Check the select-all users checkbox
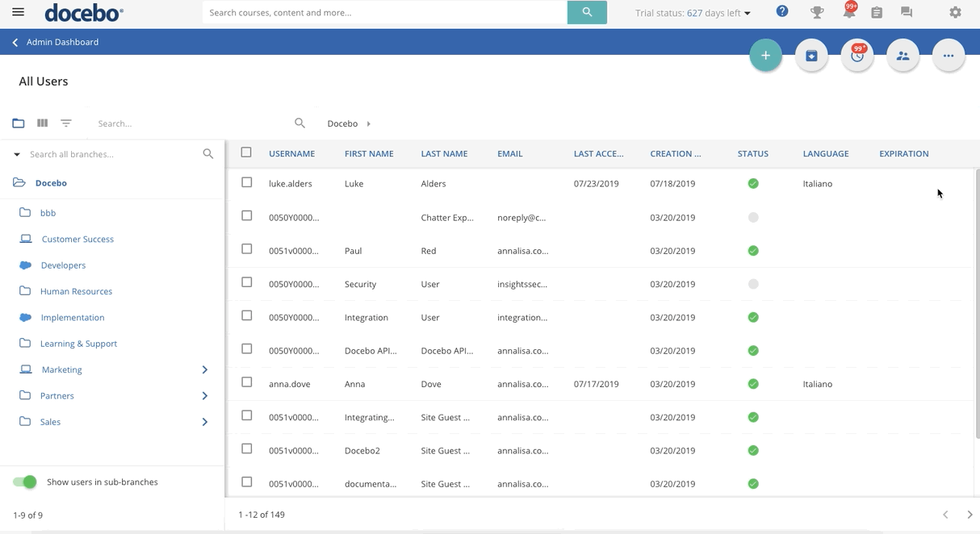The height and width of the screenshot is (534, 980). coord(246,152)
